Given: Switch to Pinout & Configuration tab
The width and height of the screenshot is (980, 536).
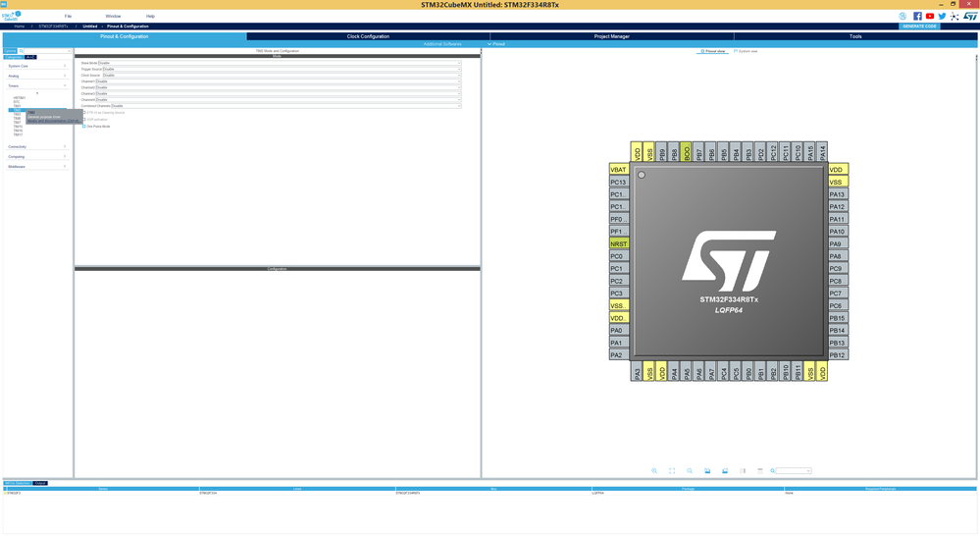Looking at the screenshot, I should pos(125,36).
